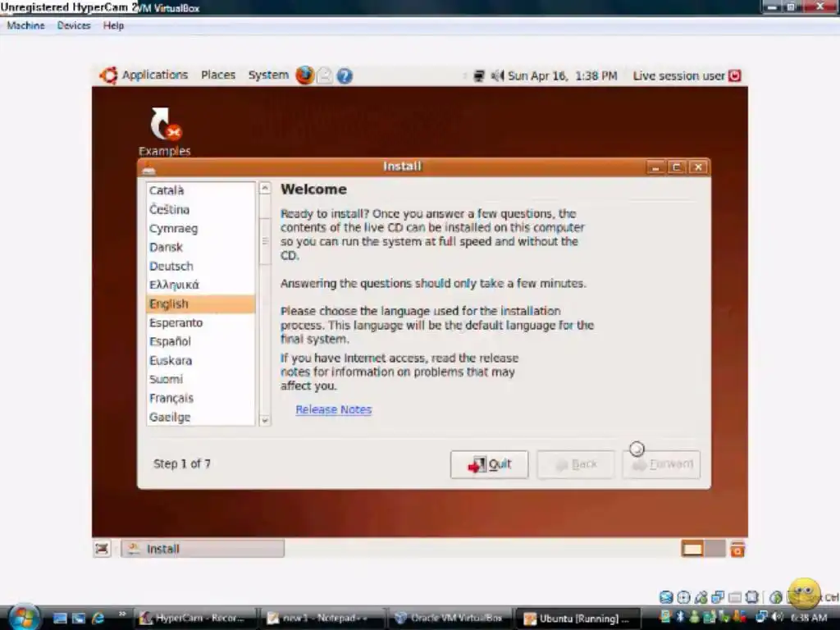Select Suomi in language list
Viewport: 840px width, 630px height.
coord(201,379)
